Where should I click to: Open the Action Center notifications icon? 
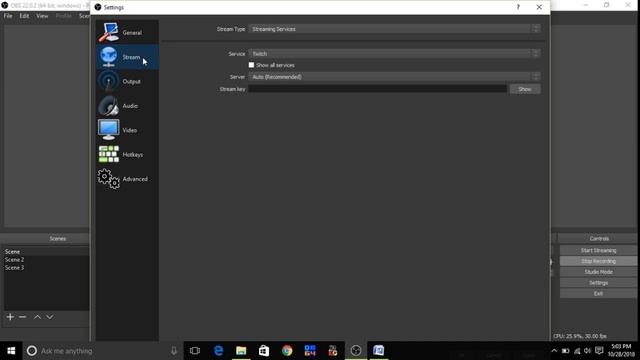tap(599, 351)
